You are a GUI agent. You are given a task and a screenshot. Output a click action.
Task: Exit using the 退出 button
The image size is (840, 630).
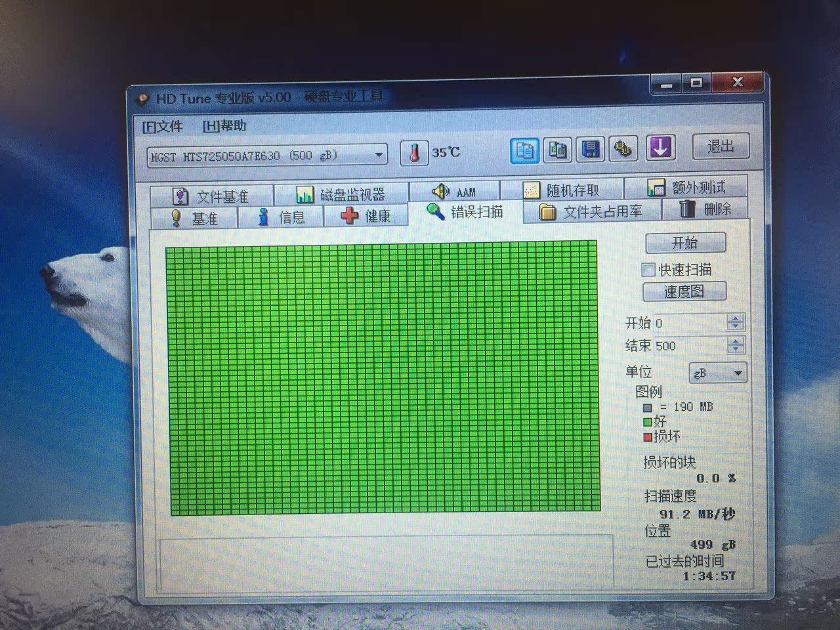click(x=720, y=146)
